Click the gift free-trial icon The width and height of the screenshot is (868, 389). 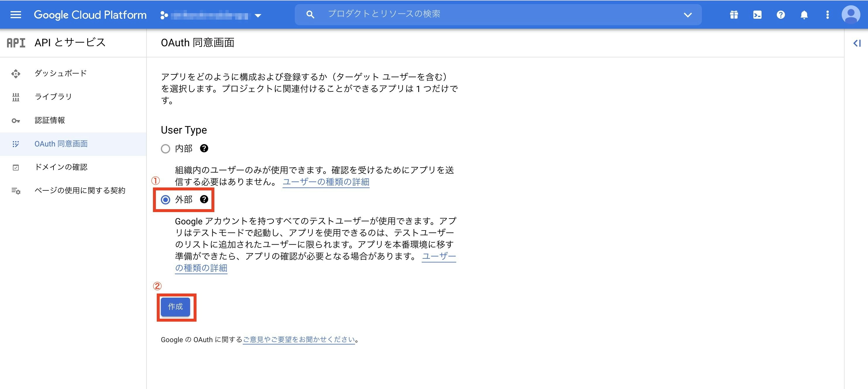[734, 15]
